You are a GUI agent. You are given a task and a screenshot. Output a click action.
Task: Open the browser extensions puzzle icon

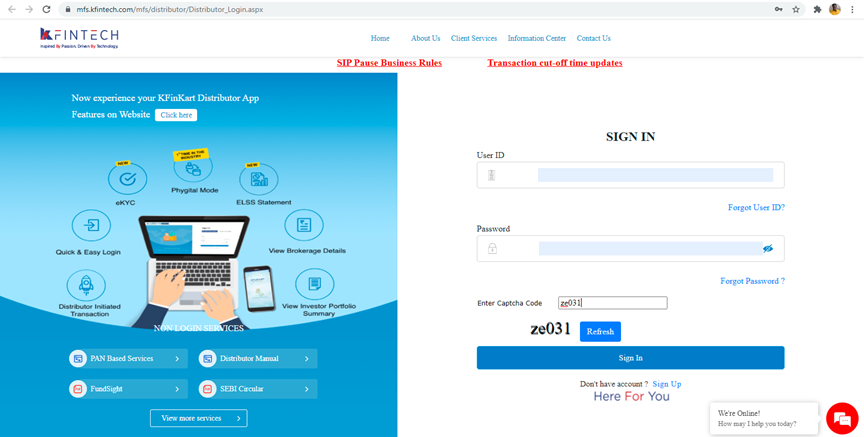tap(818, 9)
